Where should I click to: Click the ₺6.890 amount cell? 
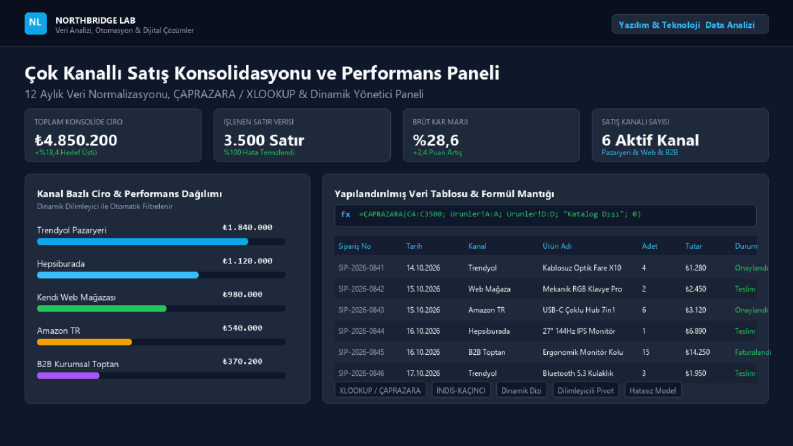pyautogui.click(x=695, y=331)
